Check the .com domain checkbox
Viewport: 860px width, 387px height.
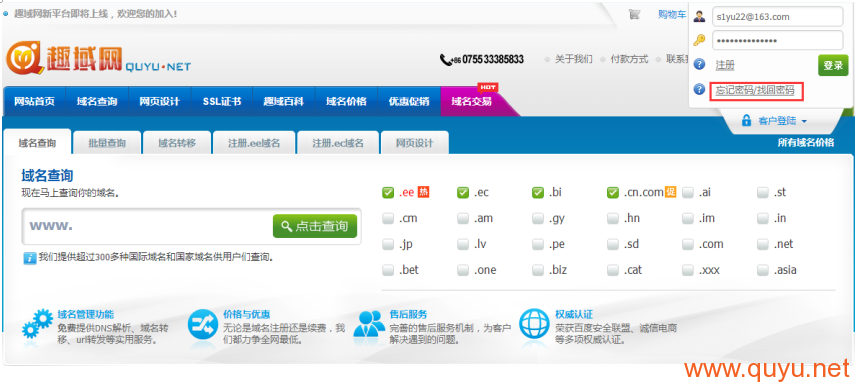point(688,244)
